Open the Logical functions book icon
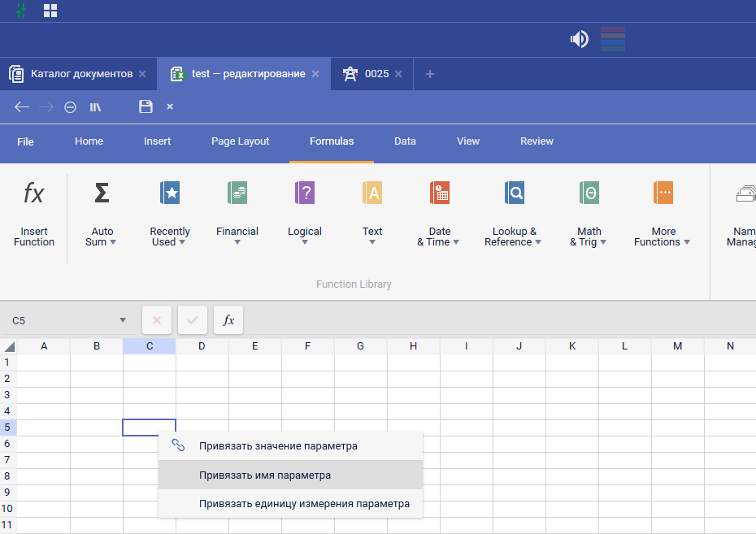Image resolution: width=756 pixels, height=534 pixels. pos(305,193)
